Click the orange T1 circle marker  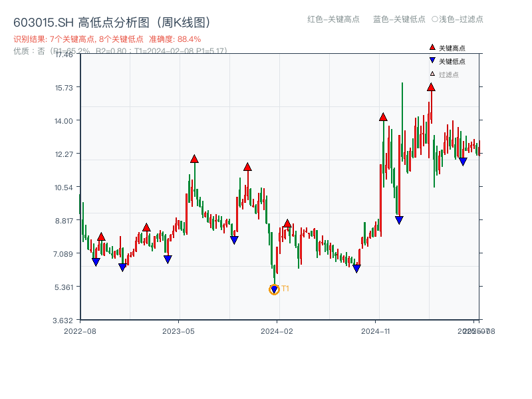275,289
